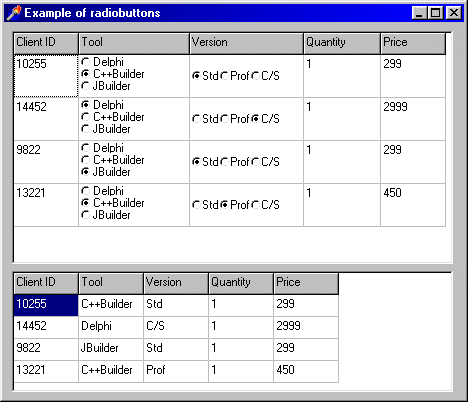Select 14452 cell in lower grid
Viewport: 468px width, 402px height.
46,327
